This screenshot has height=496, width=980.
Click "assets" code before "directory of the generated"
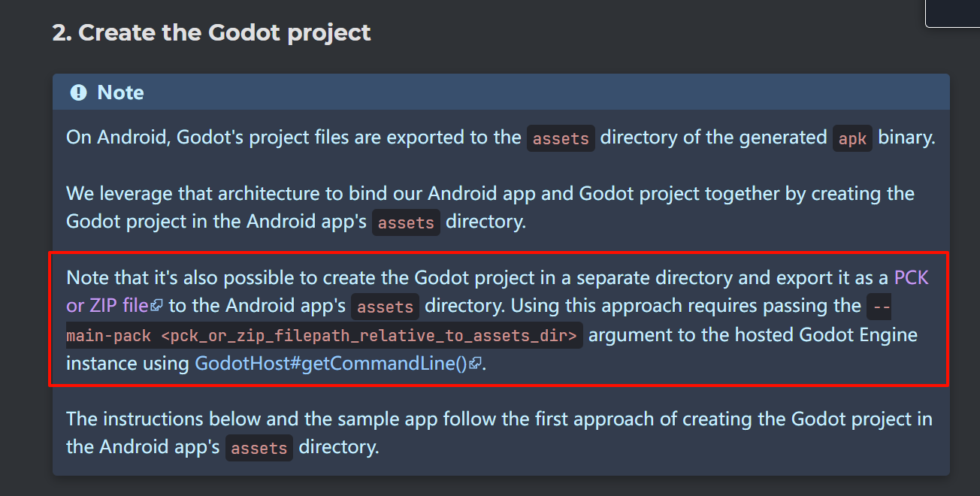(x=561, y=139)
